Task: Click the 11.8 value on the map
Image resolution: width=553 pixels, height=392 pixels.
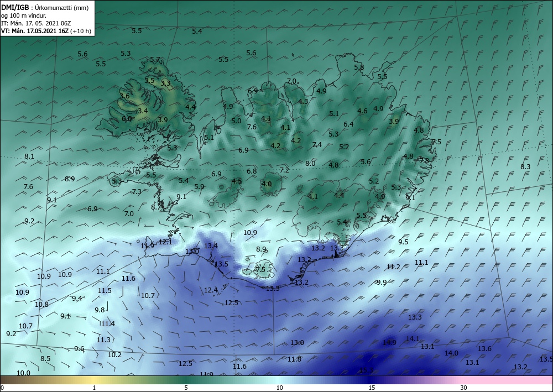Action: point(295,359)
